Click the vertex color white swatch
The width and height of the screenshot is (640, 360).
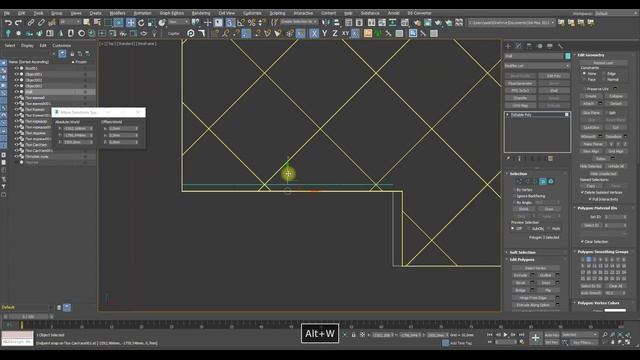coord(615,310)
